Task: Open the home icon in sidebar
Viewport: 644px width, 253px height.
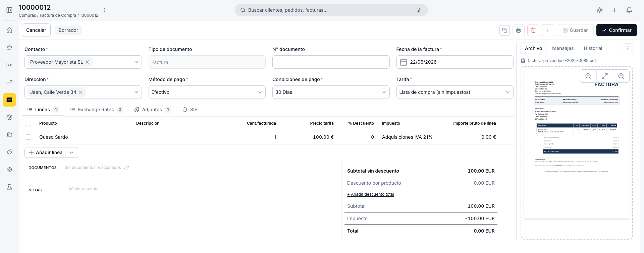Action: pos(9,30)
